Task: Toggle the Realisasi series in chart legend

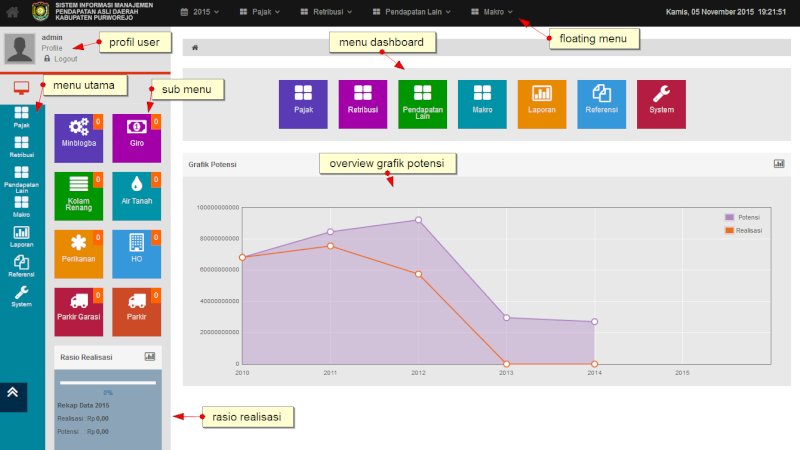Action: (744, 231)
